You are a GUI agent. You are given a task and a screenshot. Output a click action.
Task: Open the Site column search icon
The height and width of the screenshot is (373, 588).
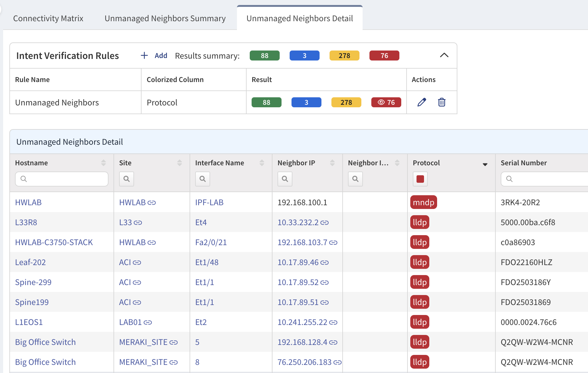pos(126,179)
